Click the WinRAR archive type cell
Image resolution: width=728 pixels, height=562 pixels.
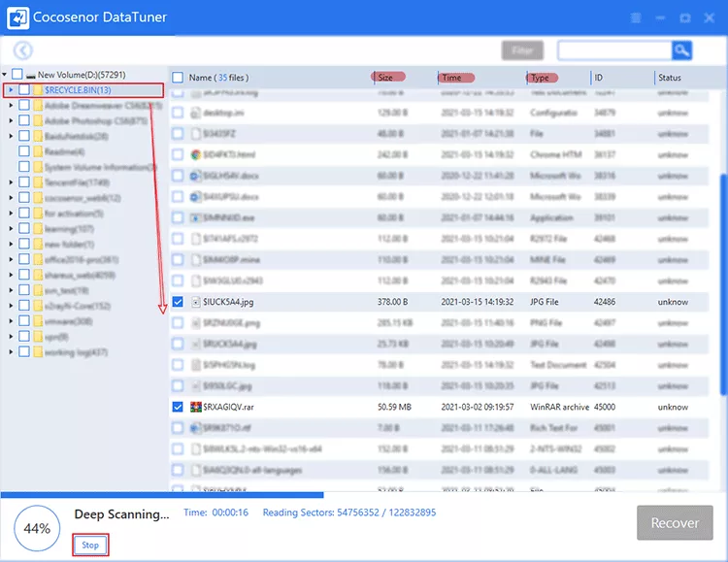tap(559, 407)
